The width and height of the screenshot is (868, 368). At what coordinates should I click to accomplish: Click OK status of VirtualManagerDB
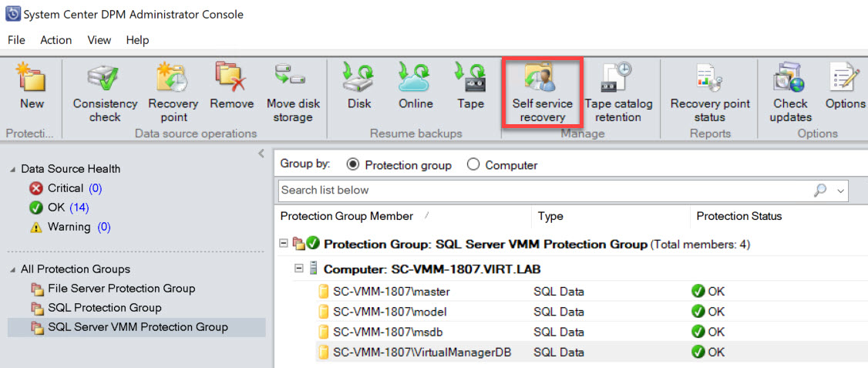point(708,352)
